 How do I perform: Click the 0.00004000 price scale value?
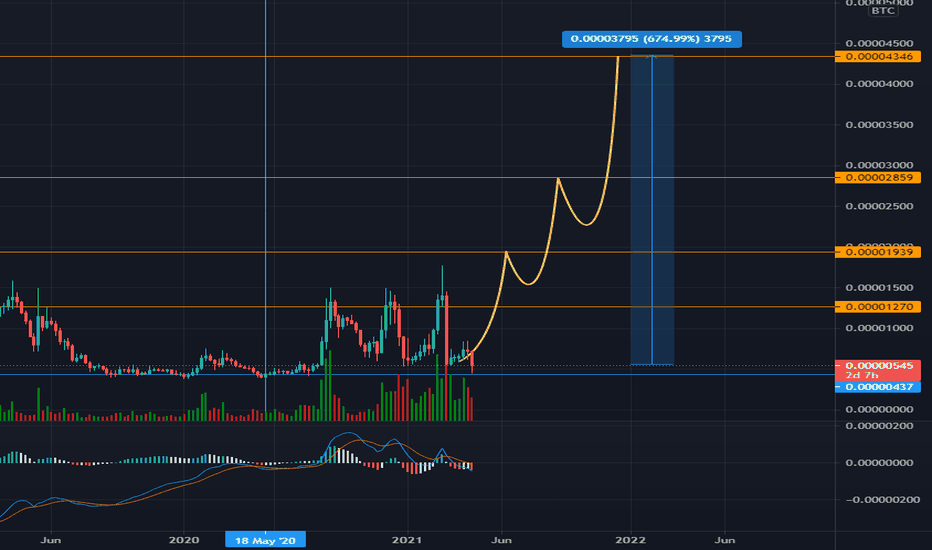pyautogui.click(x=879, y=84)
